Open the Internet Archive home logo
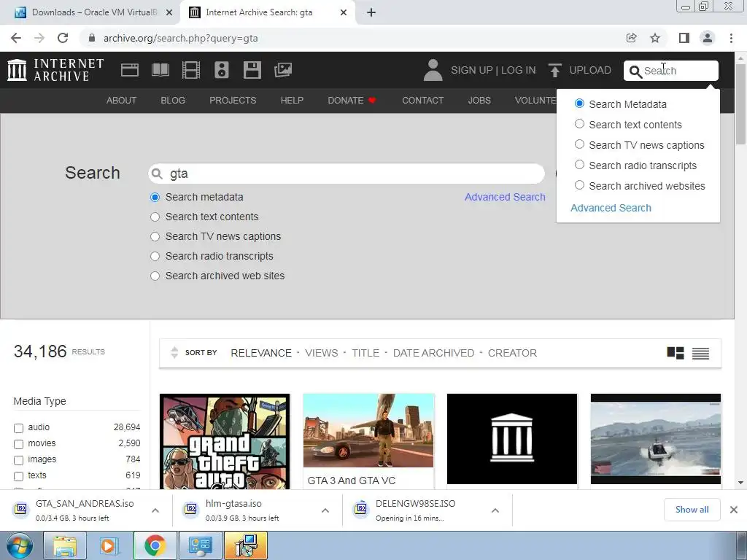The height and width of the screenshot is (560, 747). [x=55, y=70]
